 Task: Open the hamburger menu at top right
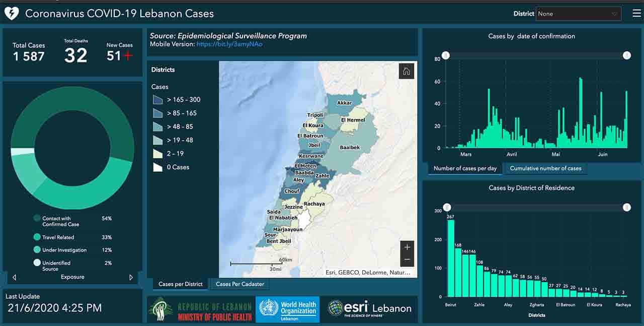pyautogui.click(x=636, y=14)
